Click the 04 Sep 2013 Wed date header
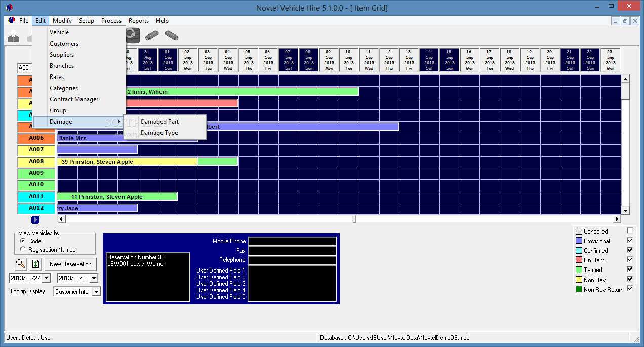Image resolution: width=644 pixels, height=347 pixels. (x=228, y=60)
